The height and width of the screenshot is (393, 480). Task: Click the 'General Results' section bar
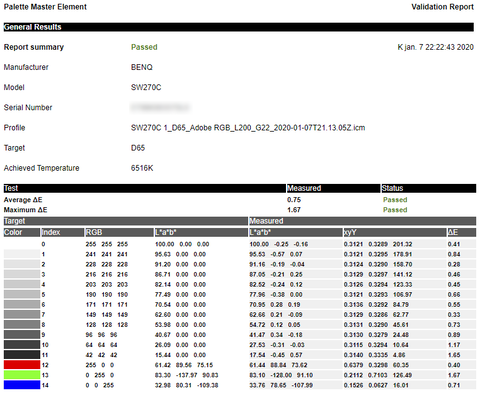pos(239,27)
